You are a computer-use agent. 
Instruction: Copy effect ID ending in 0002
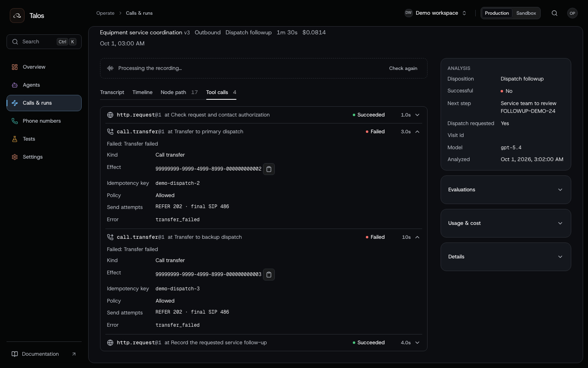pos(269,169)
